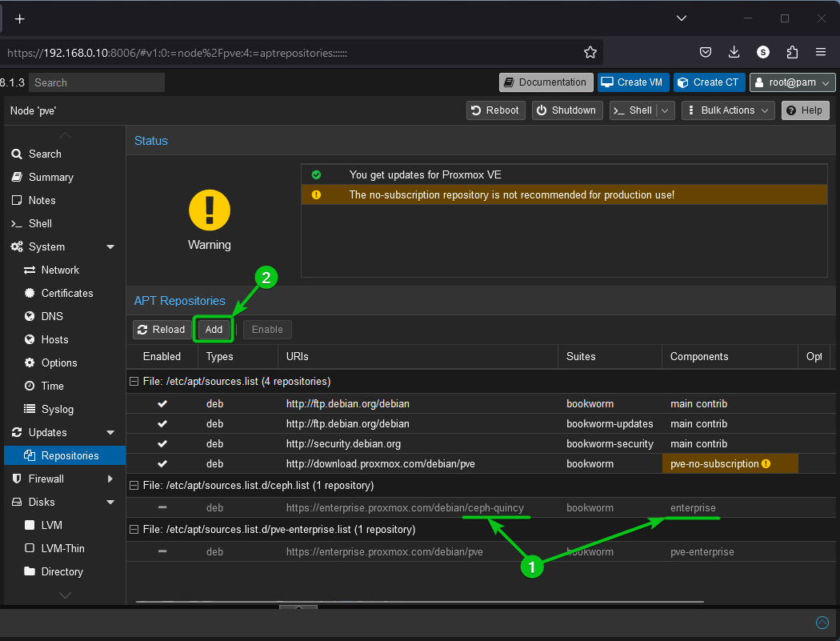Click the Reload repositories button

pyautogui.click(x=162, y=330)
